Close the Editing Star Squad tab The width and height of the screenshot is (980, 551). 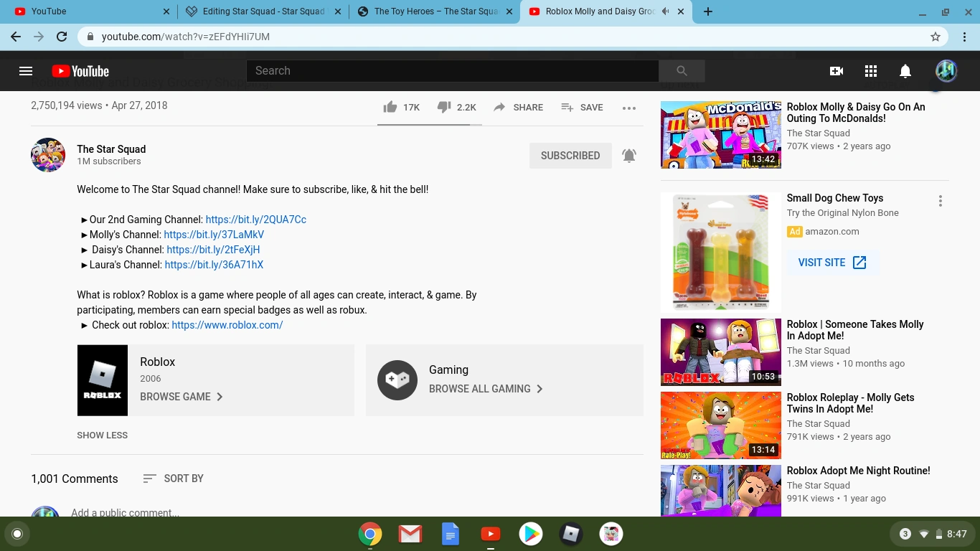[x=339, y=11]
